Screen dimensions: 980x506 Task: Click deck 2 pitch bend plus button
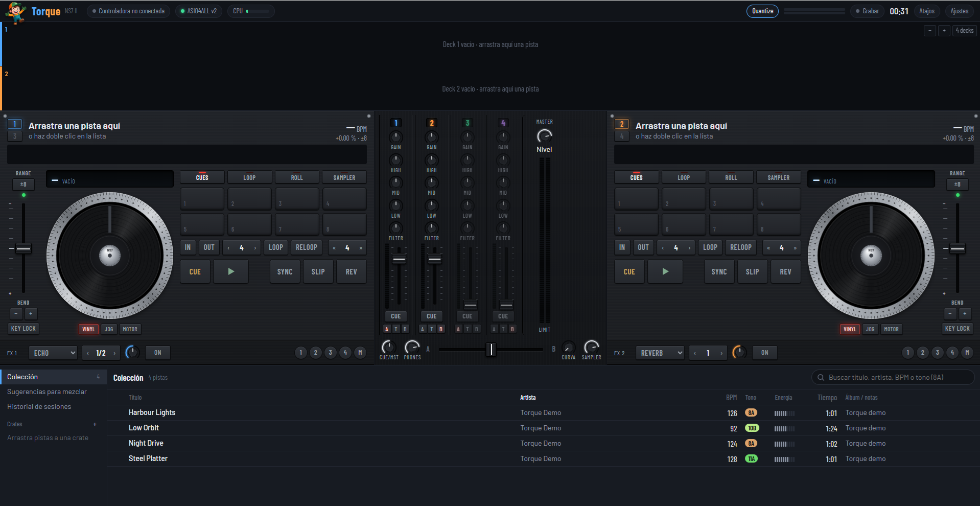(x=965, y=314)
